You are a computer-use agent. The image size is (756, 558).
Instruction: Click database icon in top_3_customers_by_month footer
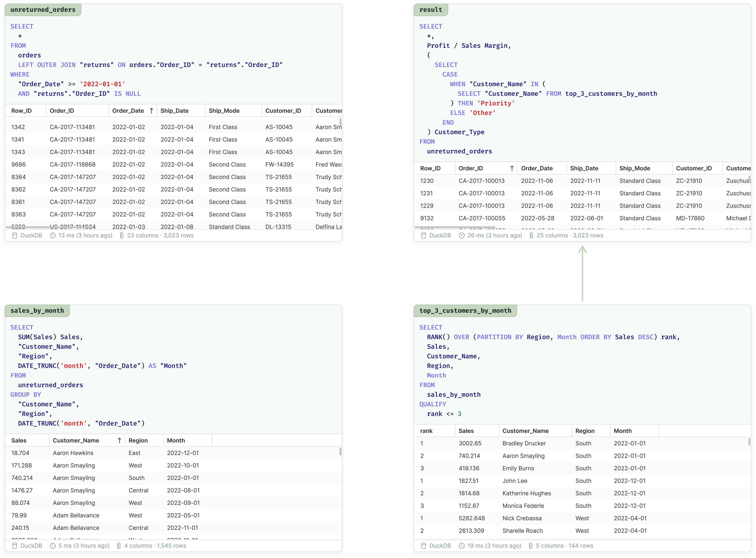(424, 546)
